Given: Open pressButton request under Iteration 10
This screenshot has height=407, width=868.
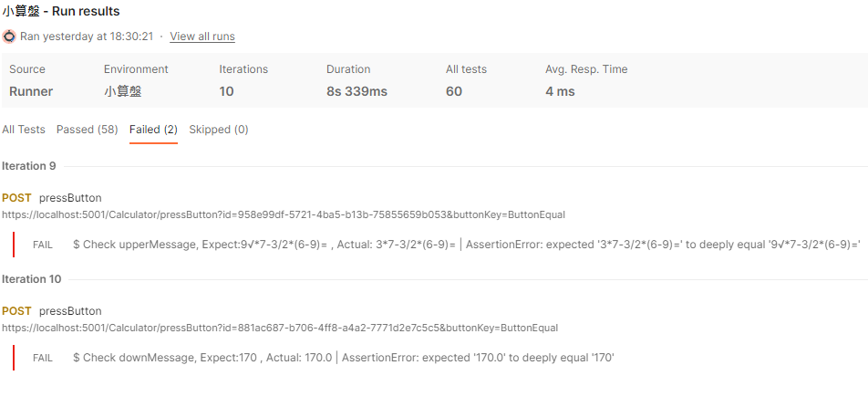Looking at the screenshot, I should pos(70,311).
